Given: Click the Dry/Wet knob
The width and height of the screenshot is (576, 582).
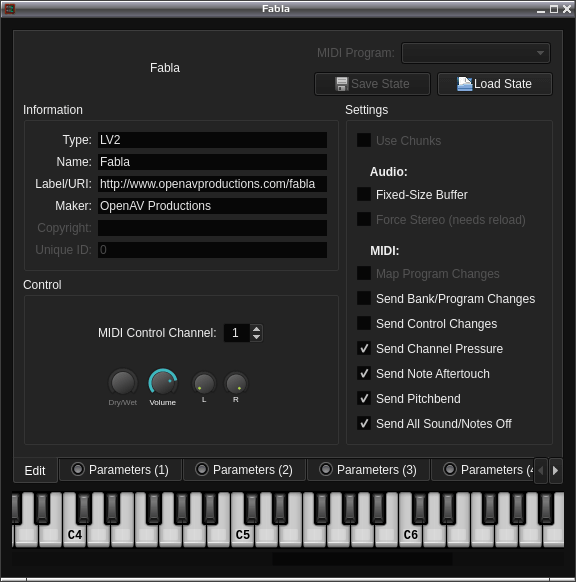Looking at the screenshot, I should click(123, 382).
